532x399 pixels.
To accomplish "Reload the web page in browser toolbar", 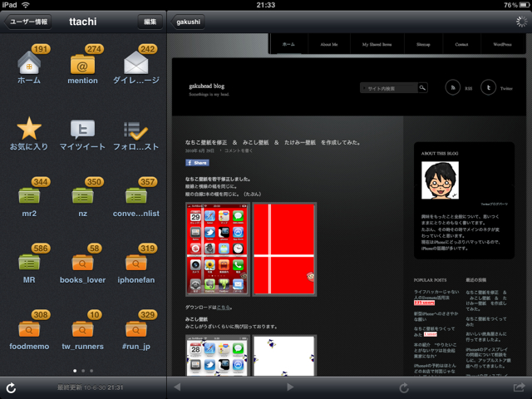I will point(404,387).
